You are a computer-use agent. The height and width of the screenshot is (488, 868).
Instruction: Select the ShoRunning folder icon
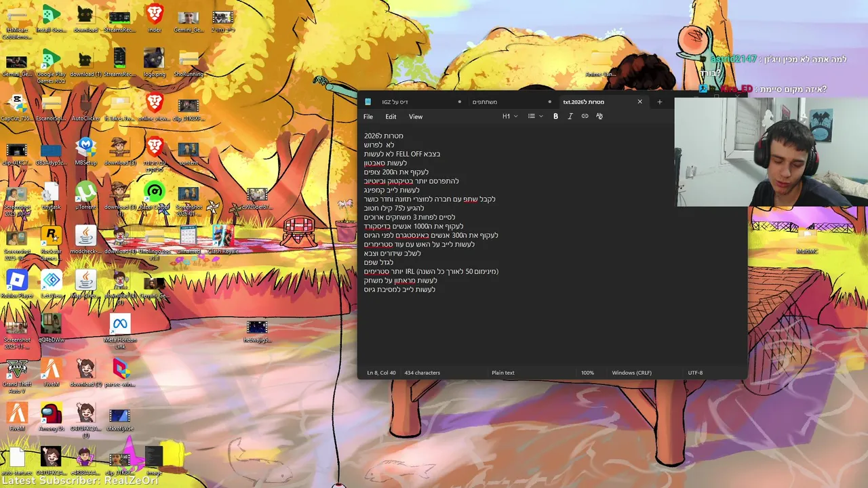pos(189,63)
